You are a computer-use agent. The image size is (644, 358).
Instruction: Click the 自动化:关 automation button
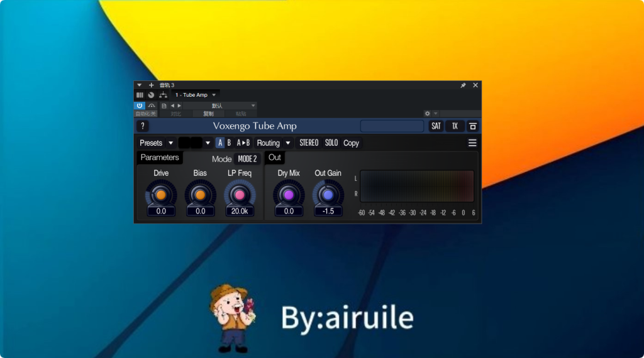coord(146,114)
